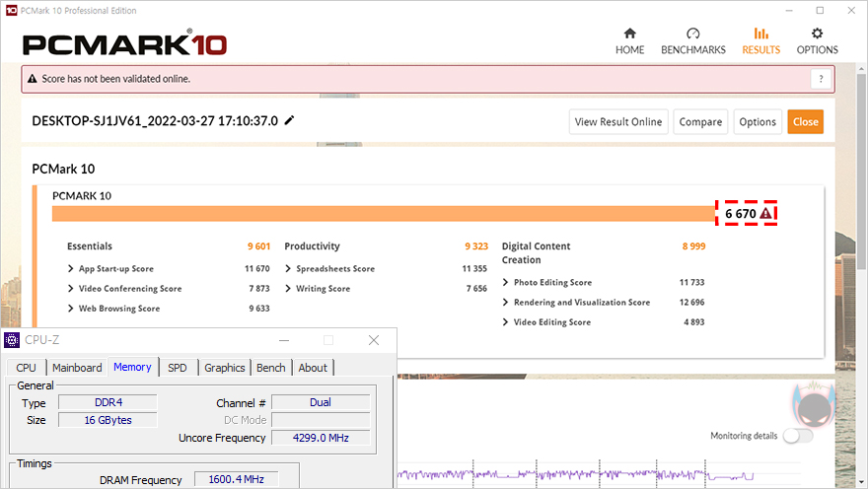
Task: Click the pencil icon to rename result
Action: click(289, 120)
